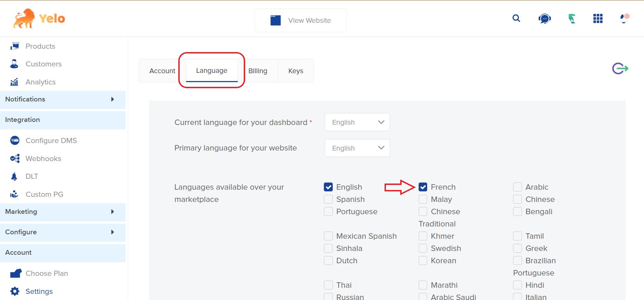The height and width of the screenshot is (300, 644).
Task: Open the chat support icon
Action: click(544, 19)
